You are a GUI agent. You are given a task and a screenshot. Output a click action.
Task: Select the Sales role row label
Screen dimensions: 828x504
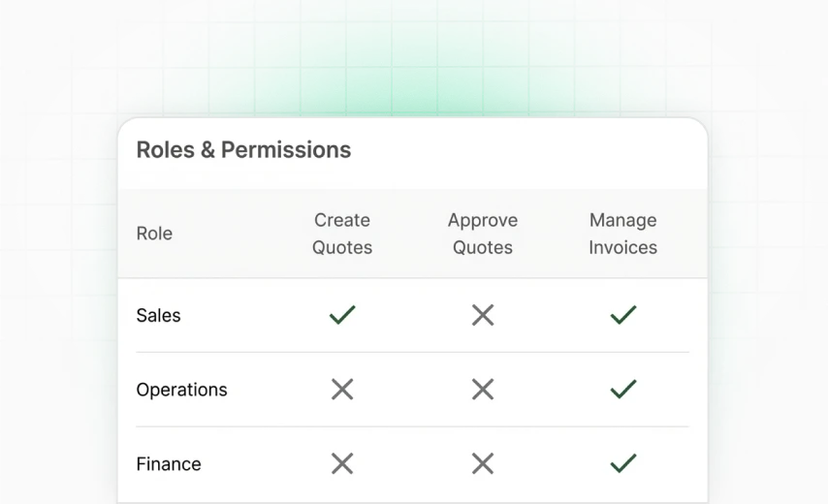point(158,315)
